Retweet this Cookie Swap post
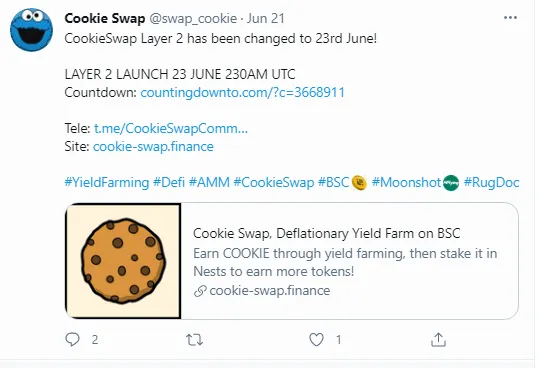Screen dimensions: 538x368 coord(195,340)
